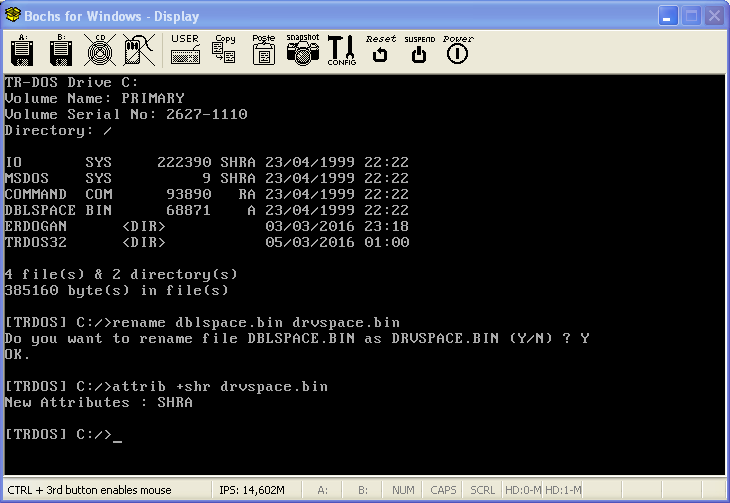Click the CAPS status indicator
The height and width of the screenshot is (503, 730).
[x=443, y=490]
